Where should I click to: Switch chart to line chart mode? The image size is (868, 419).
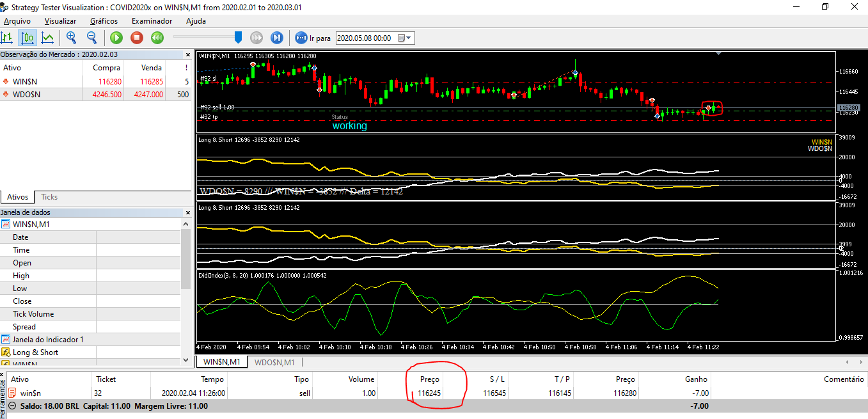click(x=47, y=38)
